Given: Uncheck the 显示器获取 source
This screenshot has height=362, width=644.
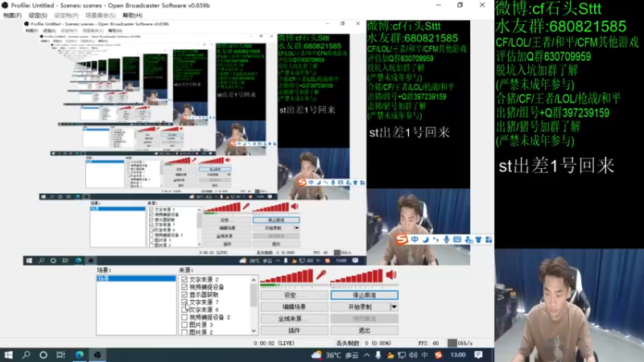Looking at the screenshot, I should coord(184,294).
